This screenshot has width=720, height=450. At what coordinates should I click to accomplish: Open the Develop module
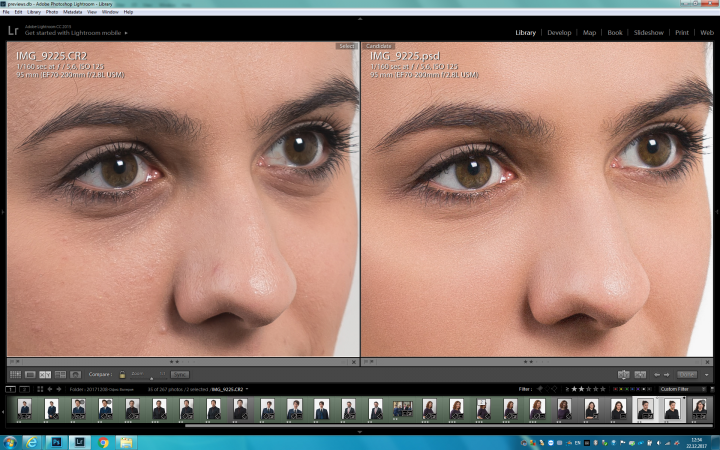tap(559, 33)
